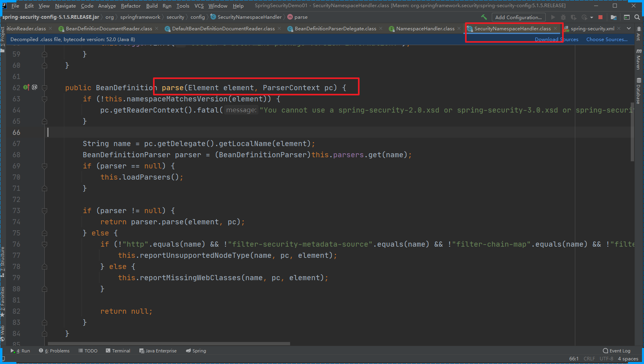
Task: Collapse the else block fold at line 75
Action: click(44, 233)
